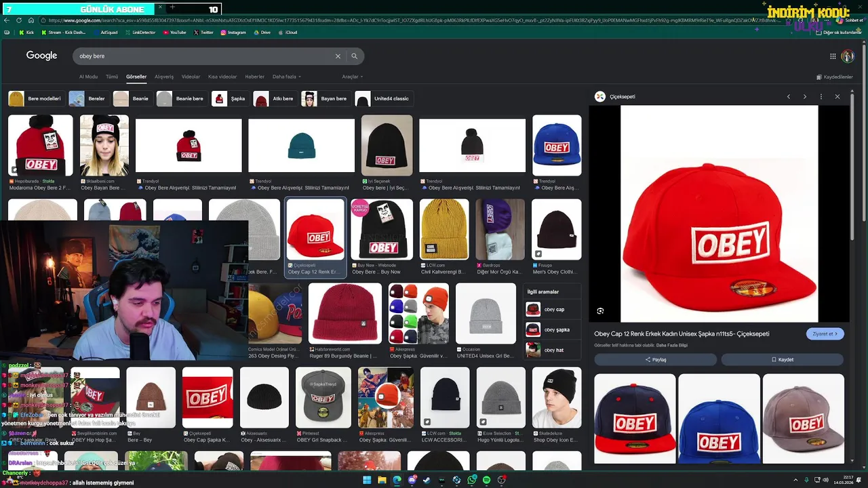The height and width of the screenshot is (488, 868).
Task: Open the Google account avatar
Action: (x=848, y=56)
